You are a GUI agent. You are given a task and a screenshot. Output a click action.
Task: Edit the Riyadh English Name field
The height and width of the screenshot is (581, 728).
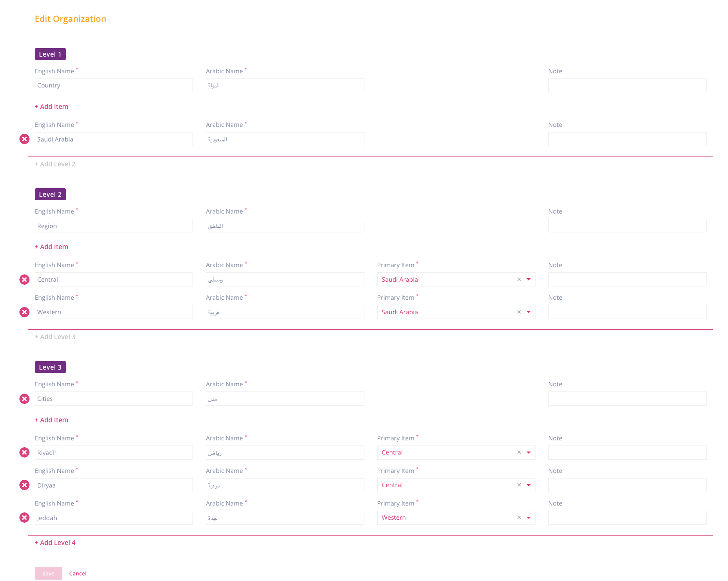pyautogui.click(x=114, y=452)
